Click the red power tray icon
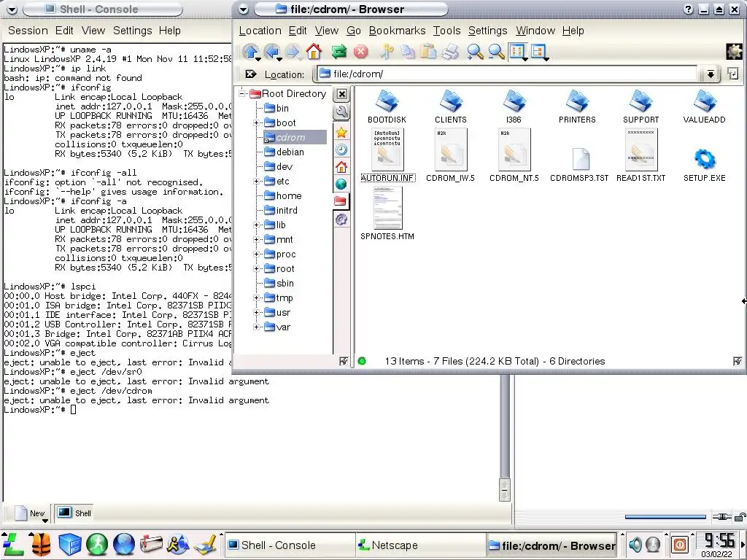Viewport: 747px width, 560px height. pos(680,544)
